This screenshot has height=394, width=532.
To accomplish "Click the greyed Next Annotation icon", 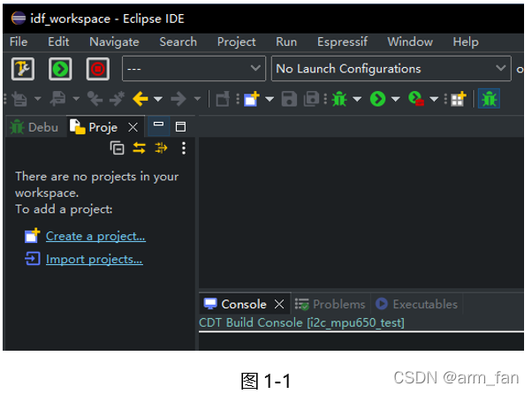I will (19, 99).
